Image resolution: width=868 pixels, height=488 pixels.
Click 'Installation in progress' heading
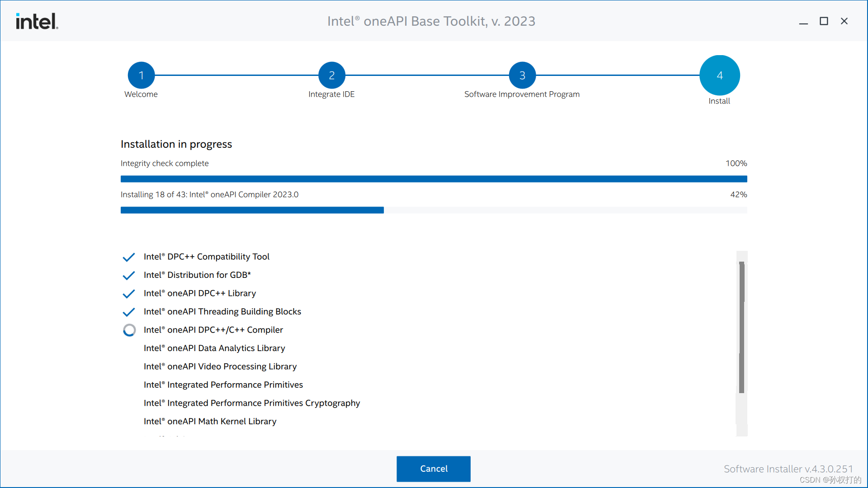click(x=176, y=144)
